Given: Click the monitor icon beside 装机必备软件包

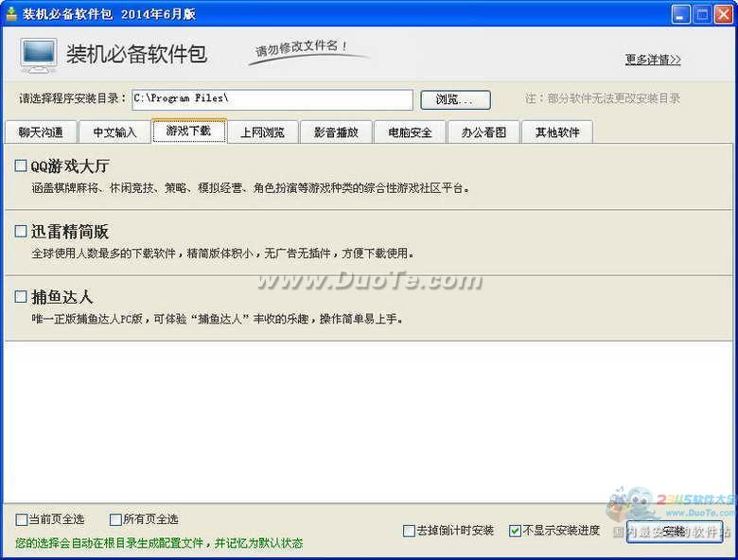Looking at the screenshot, I should tap(39, 56).
